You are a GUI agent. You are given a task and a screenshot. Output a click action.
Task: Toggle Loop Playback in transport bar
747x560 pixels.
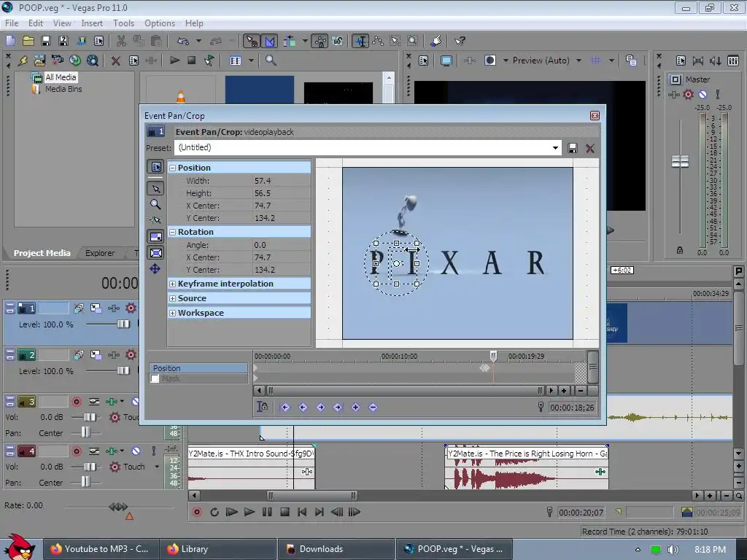click(x=214, y=513)
